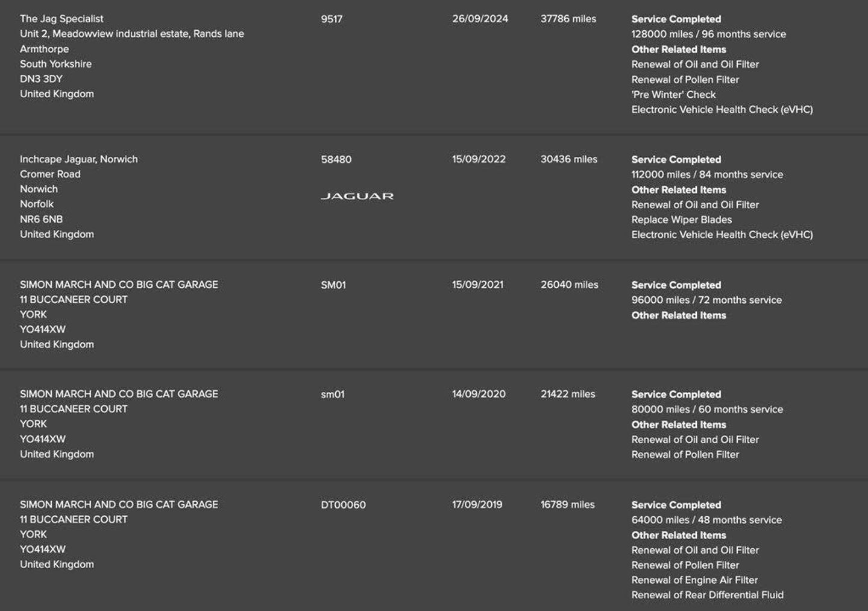The width and height of the screenshot is (868, 611).
Task: Select Electronic Vehicle Health Check in first record
Action: click(x=722, y=110)
